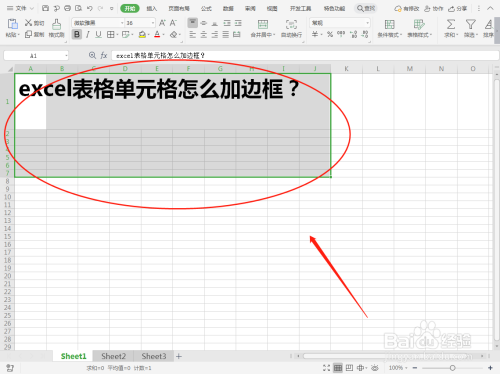Toggle middle vertical alignment

[x=204, y=23]
